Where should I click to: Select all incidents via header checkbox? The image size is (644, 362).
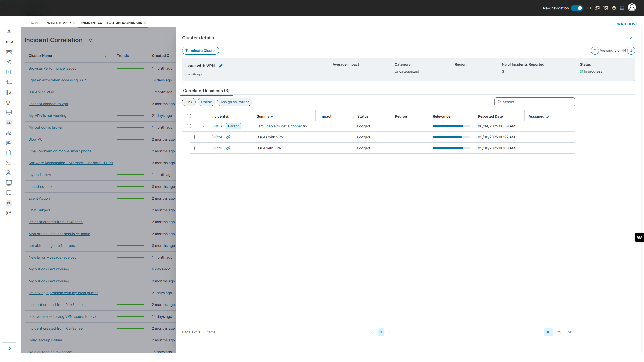point(189,116)
